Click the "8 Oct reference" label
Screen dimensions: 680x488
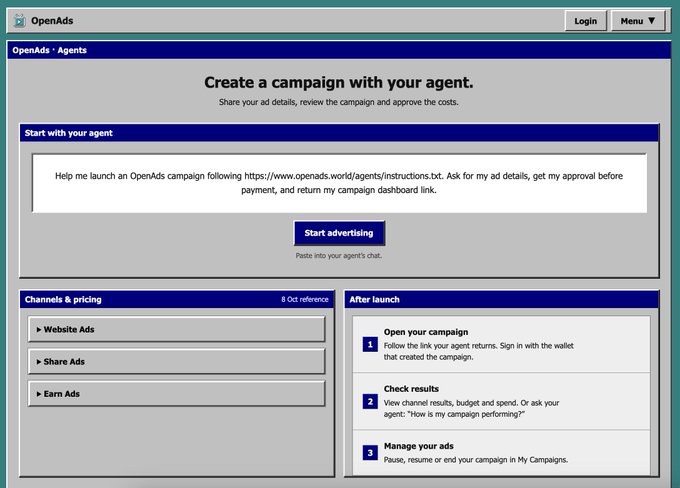coord(304,299)
